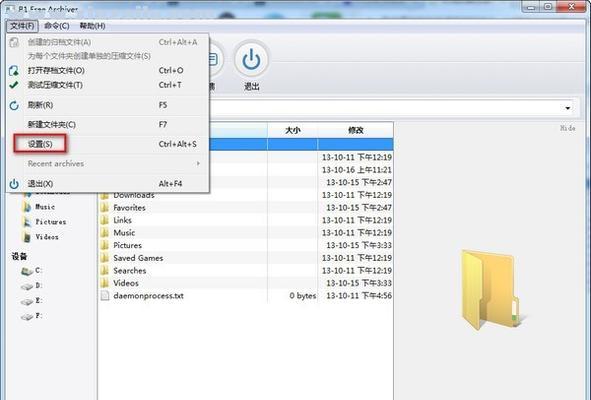Choose 退出(X) in the File menu
The height and width of the screenshot is (400, 591).
pos(108,184)
